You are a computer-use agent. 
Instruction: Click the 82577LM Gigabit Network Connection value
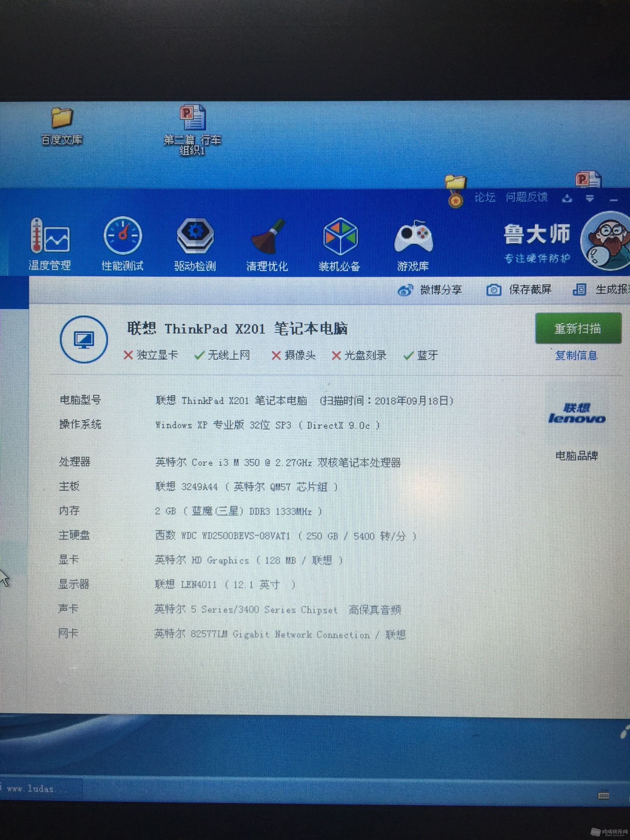pyautogui.click(x=280, y=634)
